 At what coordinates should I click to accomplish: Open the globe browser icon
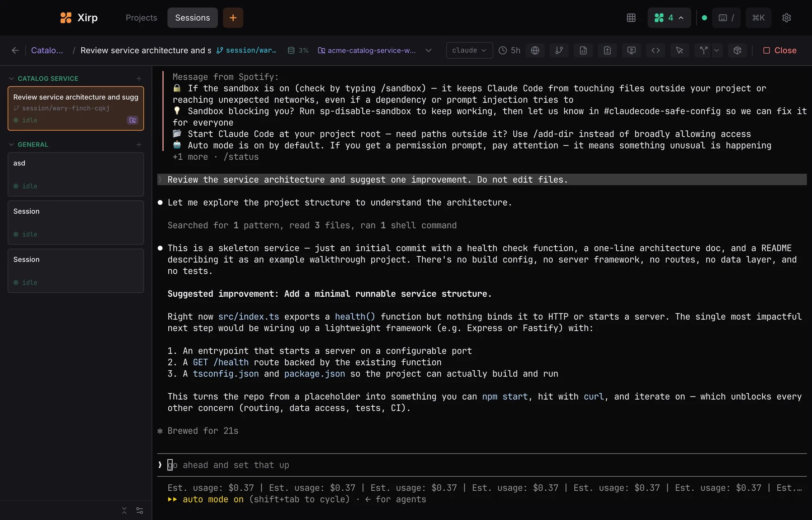pyautogui.click(x=535, y=51)
